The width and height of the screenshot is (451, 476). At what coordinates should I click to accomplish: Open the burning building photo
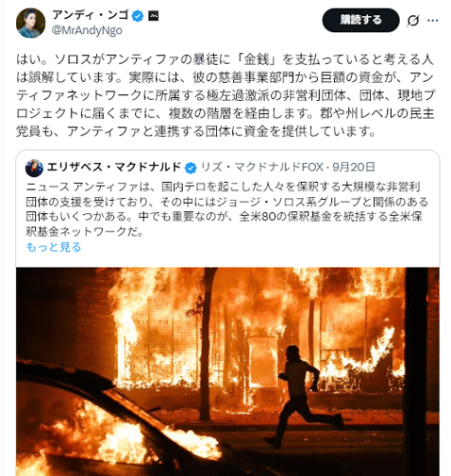click(x=227, y=371)
